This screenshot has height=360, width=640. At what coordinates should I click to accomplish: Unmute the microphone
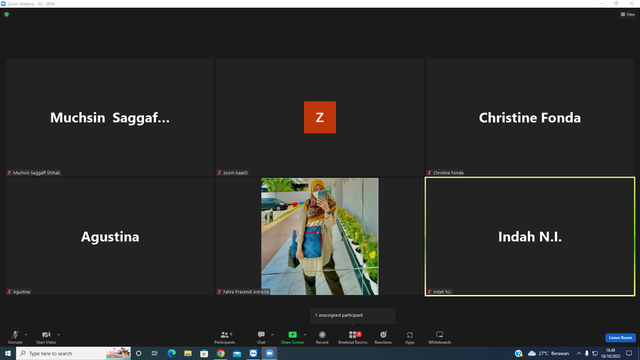[15, 337]
